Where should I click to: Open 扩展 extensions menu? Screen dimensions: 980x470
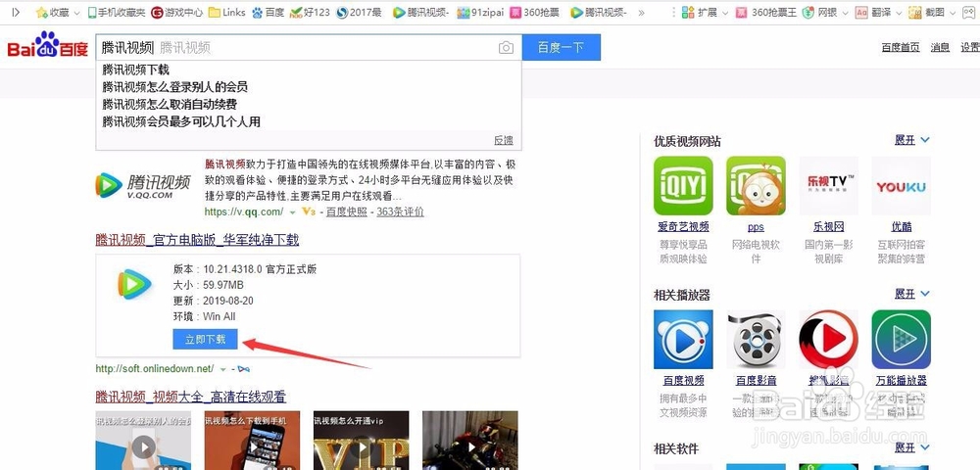click(x=700, y=12)
